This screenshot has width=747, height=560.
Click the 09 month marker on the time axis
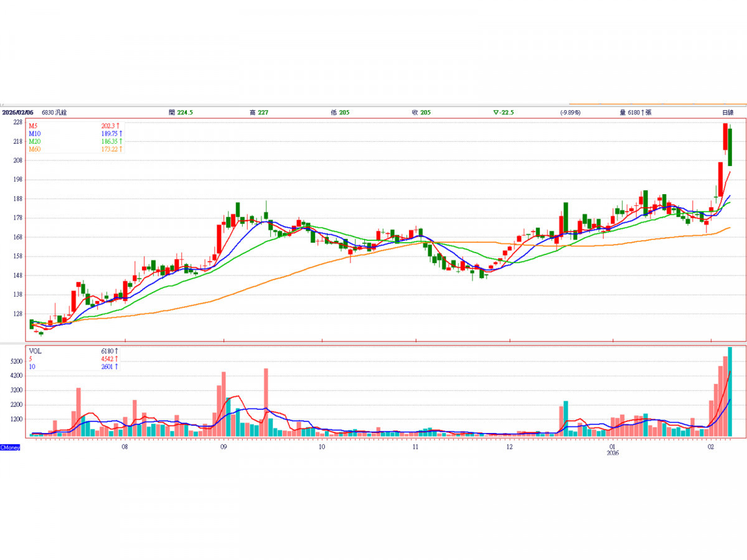tap(223, 447)
